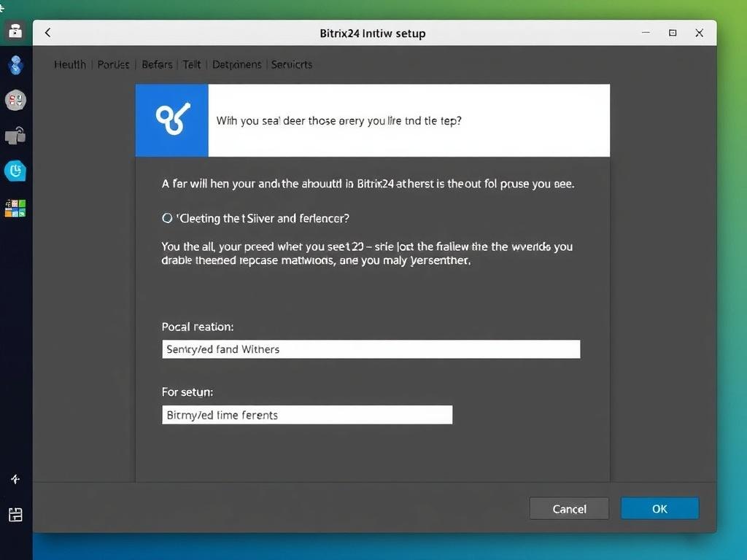747x560 pixels.
Task: Open the colorful grid app icon in the sidebar
Action: pyautogui.click(x=15, y=208)
